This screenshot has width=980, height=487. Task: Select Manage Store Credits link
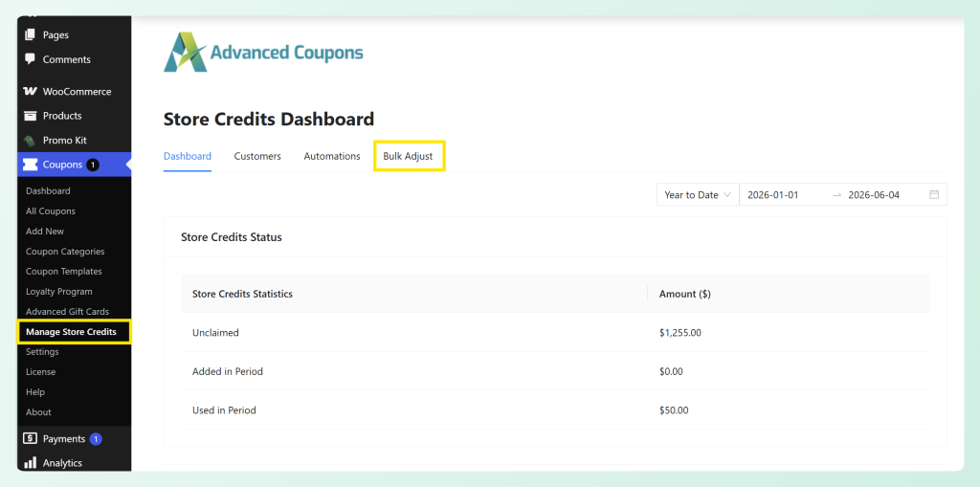coord(71,331)
